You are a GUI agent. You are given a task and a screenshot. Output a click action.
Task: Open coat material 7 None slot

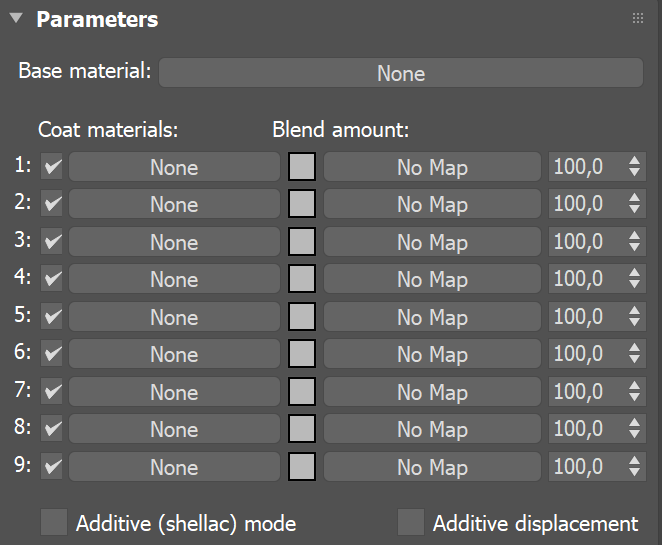pos(174,392)
